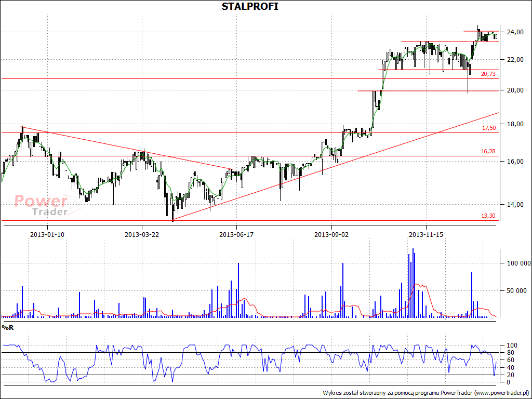Click the 17,50 price level label
The height and width of the screenshot is (399, 532).
(x=488, y=128)
